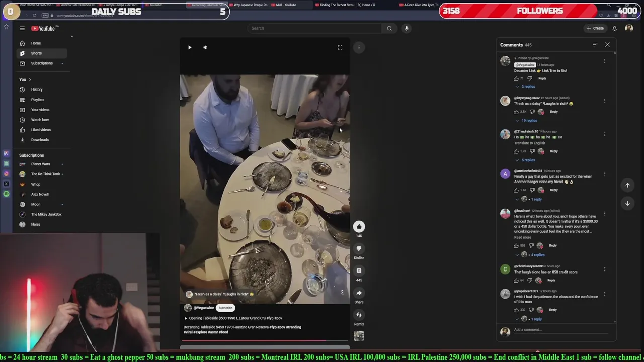This screenshot has width=644, height=362.
Task: Click the Add a comment field
Action: [561, 330]
